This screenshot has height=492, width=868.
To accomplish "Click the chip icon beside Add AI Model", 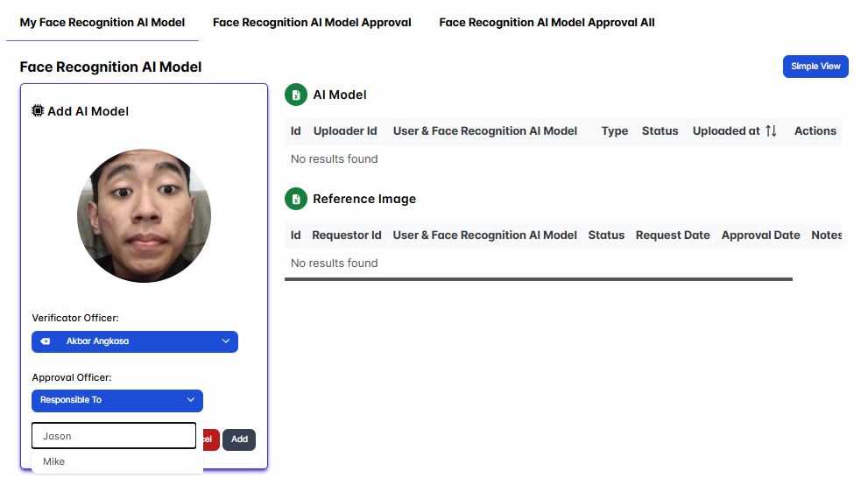I will [x=38, y=111].
